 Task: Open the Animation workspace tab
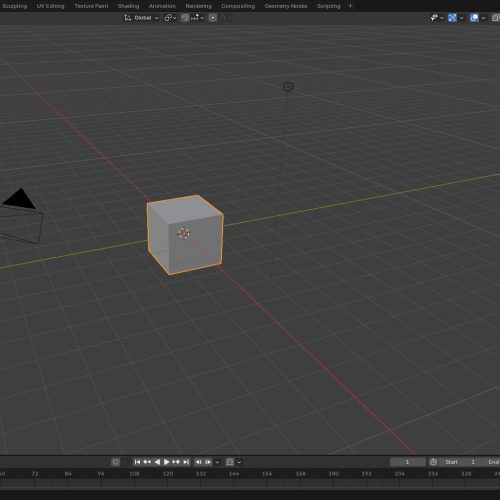(162, 6)
